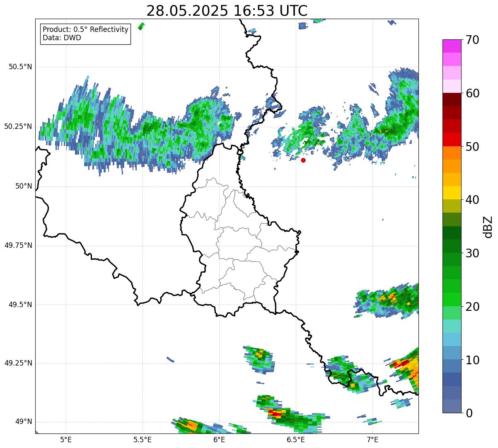Click the 49.75°N latitude label

(x=18, y=245)
